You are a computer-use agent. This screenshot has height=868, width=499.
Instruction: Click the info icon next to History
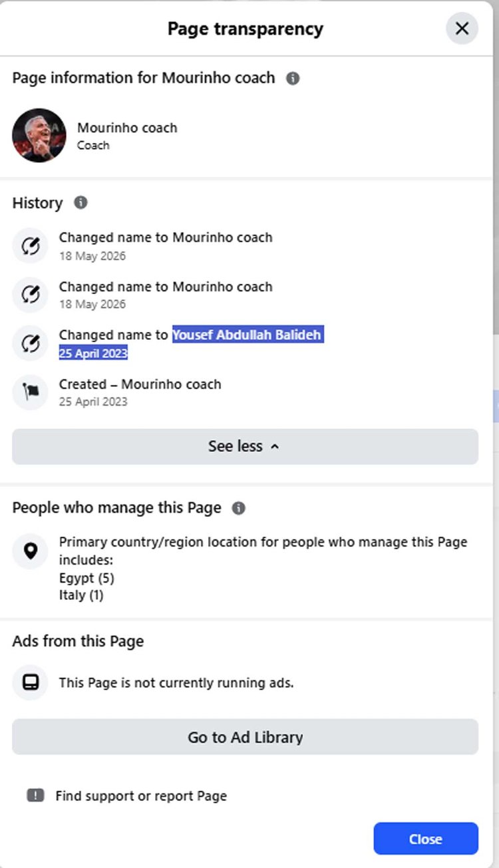coord(81,202)
